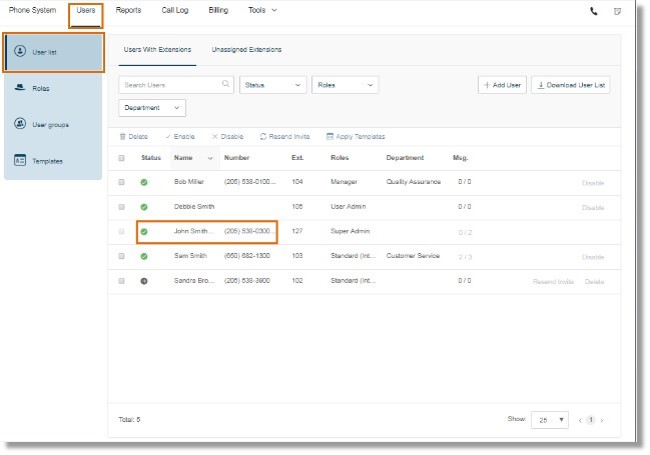The width and height of the screenshot is (650, 455).
Task: Check the box for John Smith
Action: (121, 231)
